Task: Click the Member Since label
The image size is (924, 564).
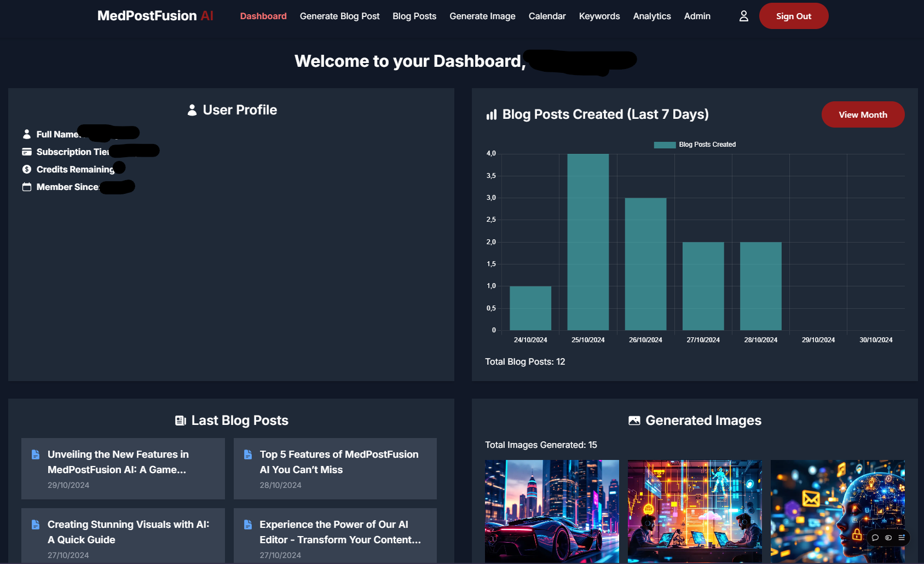Action: [x=68, y=187]
